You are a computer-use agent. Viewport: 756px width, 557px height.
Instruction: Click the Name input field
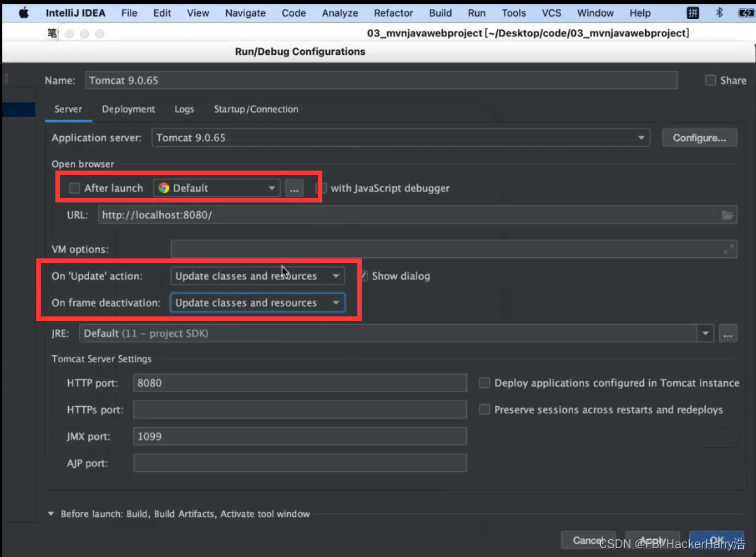click(x=382, y=80)
